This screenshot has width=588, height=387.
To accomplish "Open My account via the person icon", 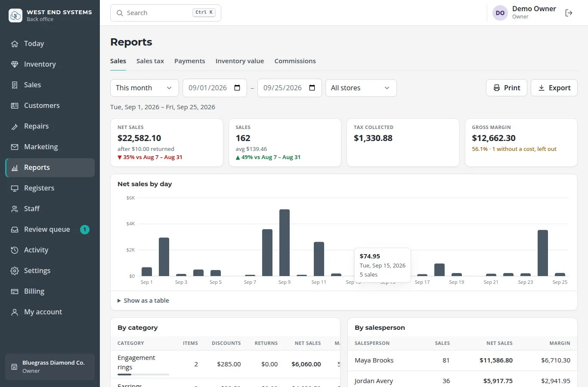I will click(x=15, y=312).
